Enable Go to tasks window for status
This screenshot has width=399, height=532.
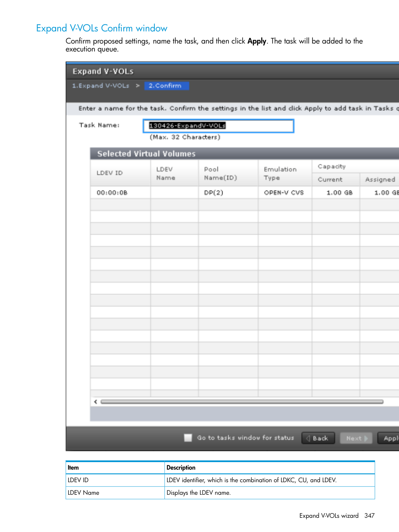click(x=188, y=438)
